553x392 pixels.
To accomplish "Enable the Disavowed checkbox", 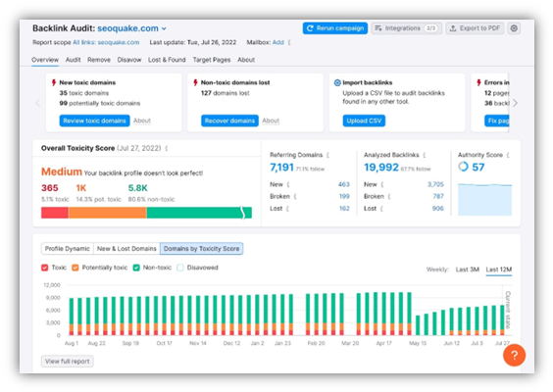I will [x=180, y=268].
